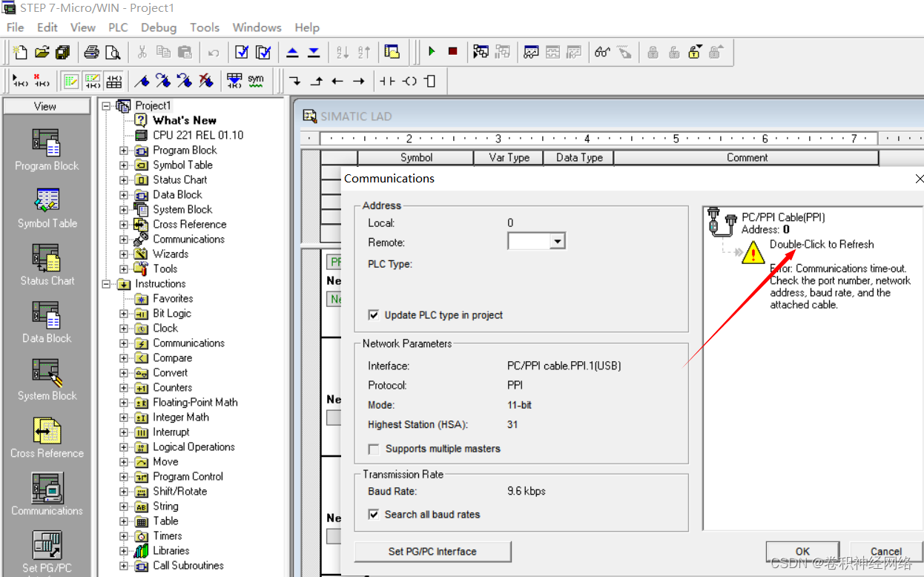Screen dimensions: 924x577
Task: Select Floating-Point Math instruction folder
Action: pyautogui.click(x=195, y=402)
